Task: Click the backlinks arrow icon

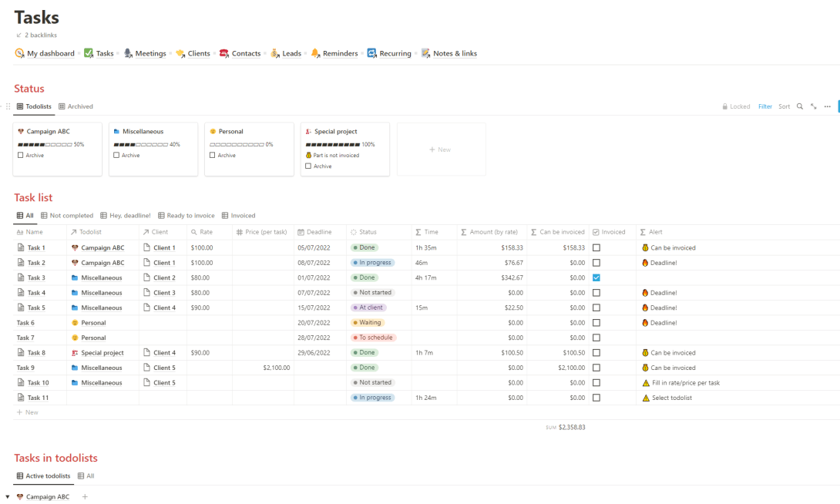Action: (x=18, y=35)
